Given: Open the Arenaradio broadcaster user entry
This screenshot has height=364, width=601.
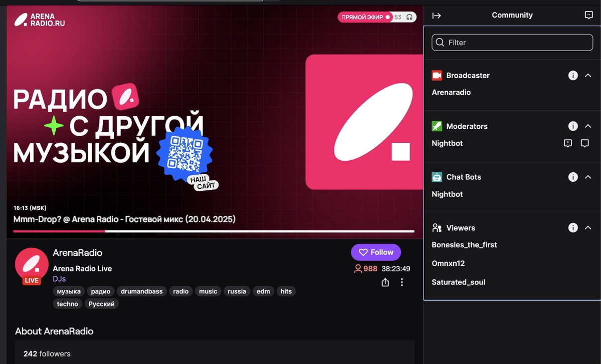Looking at the screenshot, I should point(451,92).
